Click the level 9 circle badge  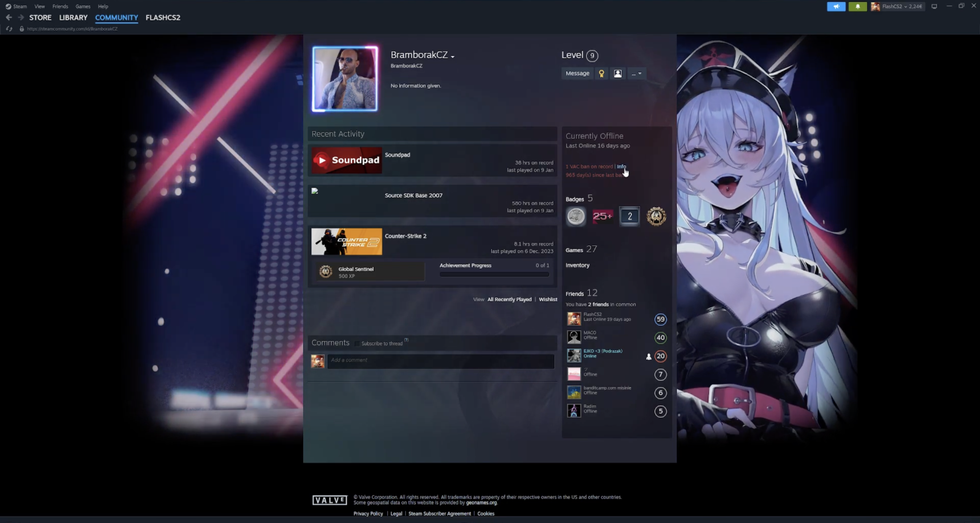point(592,56)
